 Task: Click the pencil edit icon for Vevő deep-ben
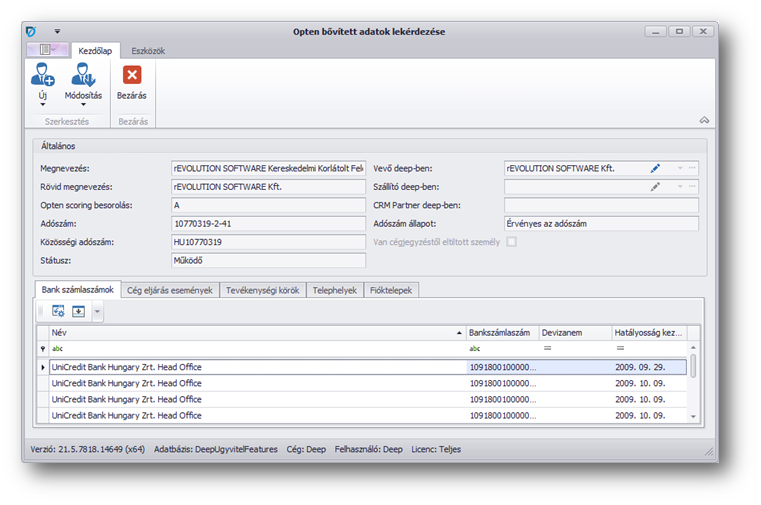pyautogui.click(x=656, y=168)
